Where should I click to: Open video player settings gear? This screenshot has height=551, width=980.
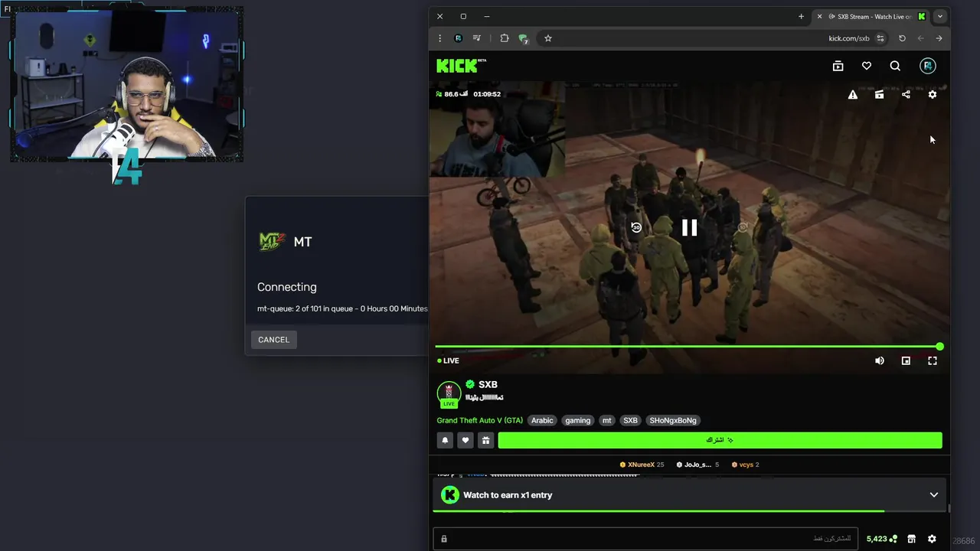point(933,94)
